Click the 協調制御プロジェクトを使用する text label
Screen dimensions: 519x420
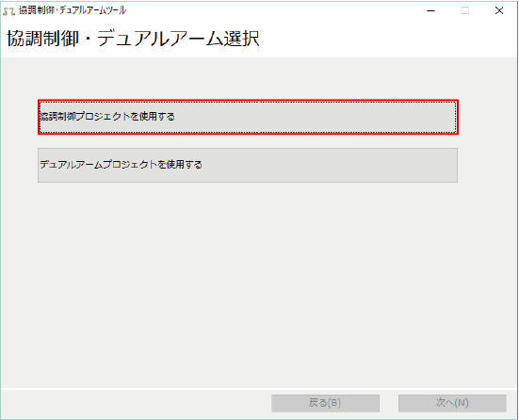(x=107, y=117)
